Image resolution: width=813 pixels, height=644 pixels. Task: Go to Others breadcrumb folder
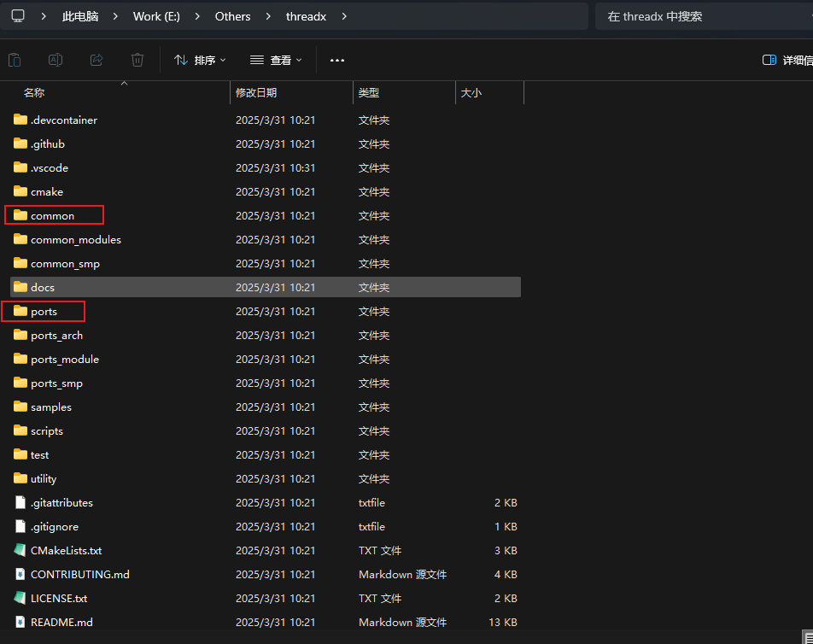point(233,16)
